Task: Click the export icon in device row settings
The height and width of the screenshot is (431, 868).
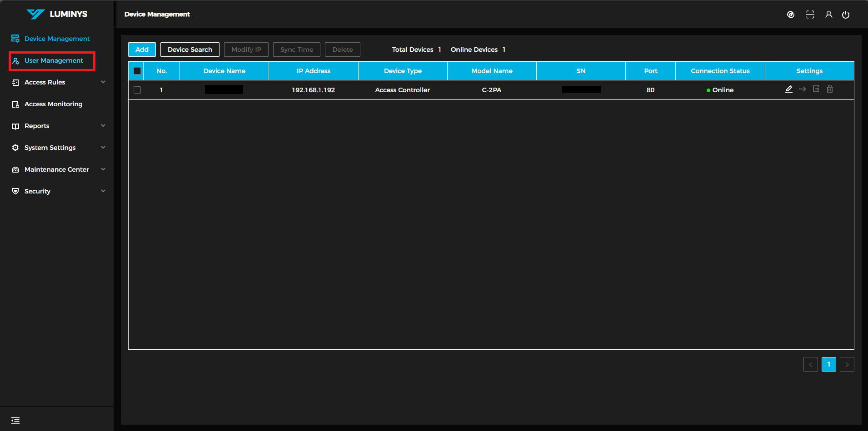Action: click(x=816, y=89)
